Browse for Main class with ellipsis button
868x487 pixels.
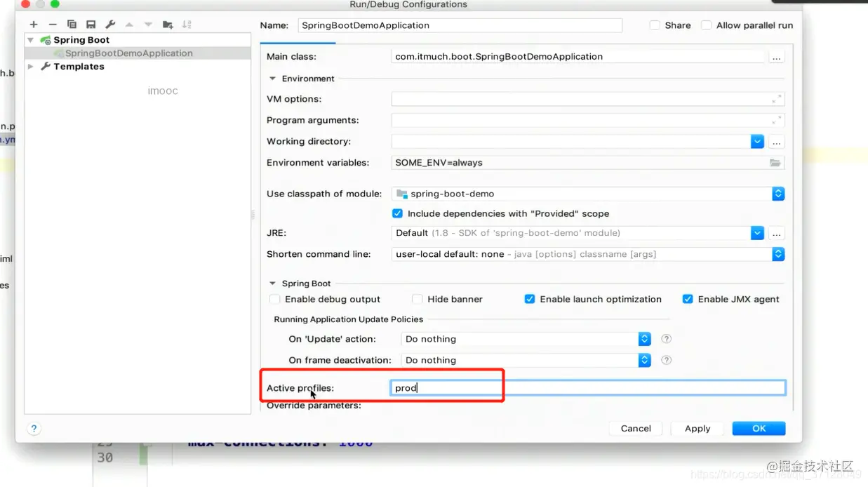[x=776, y=57]
